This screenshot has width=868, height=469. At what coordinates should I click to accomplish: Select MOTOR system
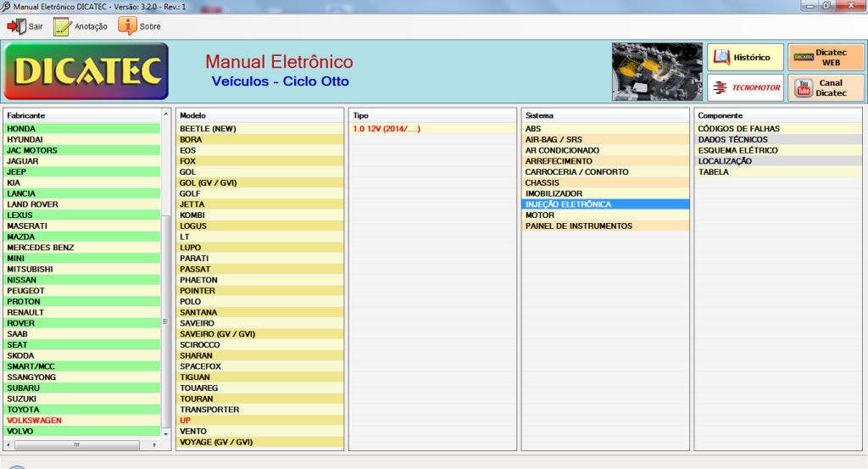click(x=605, y=215)
